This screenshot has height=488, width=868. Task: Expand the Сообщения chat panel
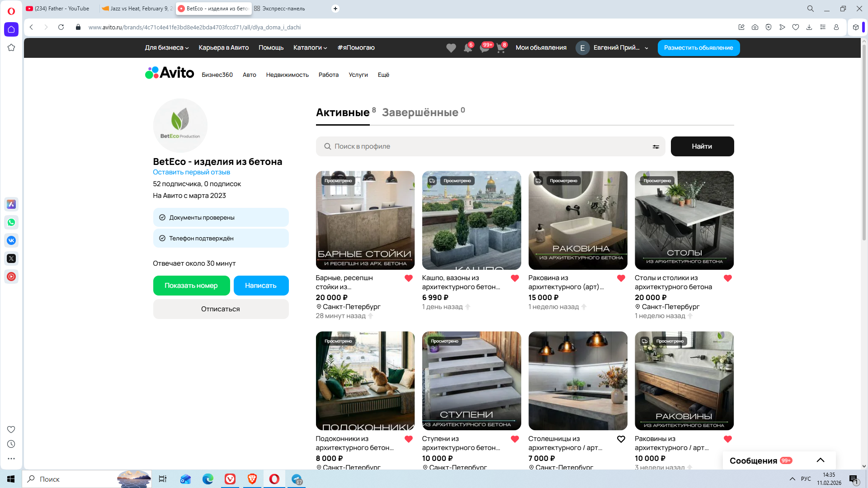click(x=820, y=460)
